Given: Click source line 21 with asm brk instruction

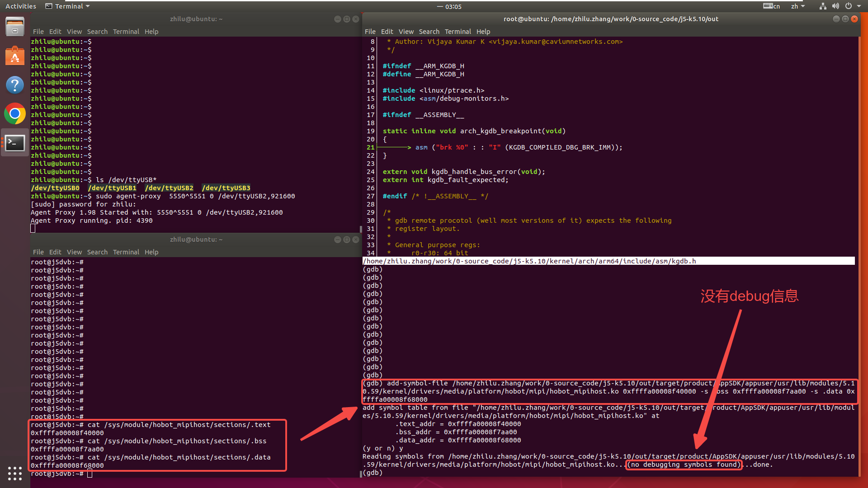Looking at the screenshot, I should click(x=495, y=147).
